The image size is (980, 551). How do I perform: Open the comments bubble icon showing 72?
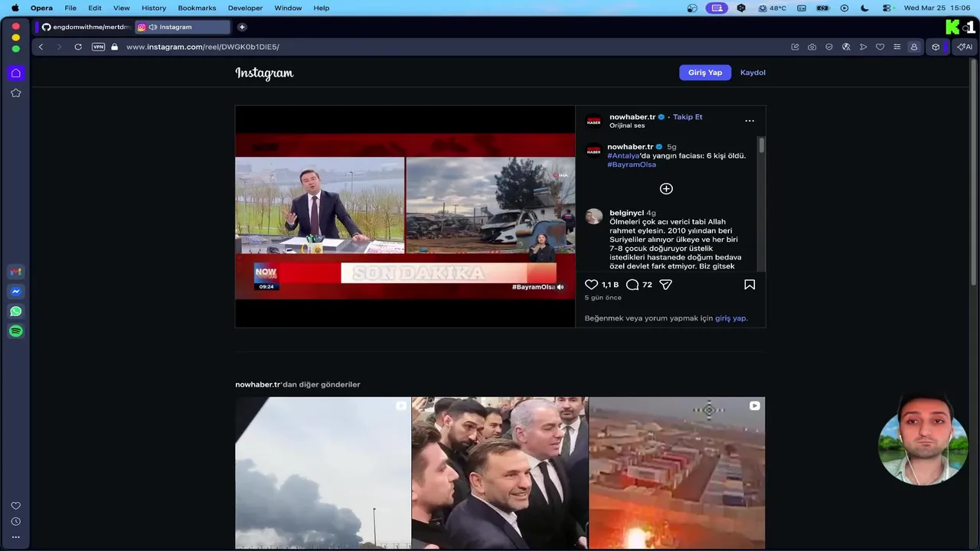(x=632, y=285)
